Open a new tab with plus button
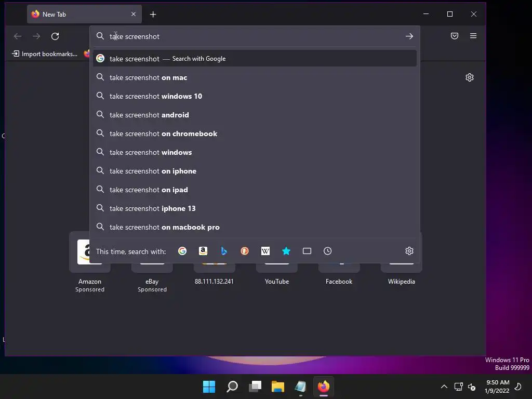The height and width of the screenshot is (399, 532). [153, 14]
